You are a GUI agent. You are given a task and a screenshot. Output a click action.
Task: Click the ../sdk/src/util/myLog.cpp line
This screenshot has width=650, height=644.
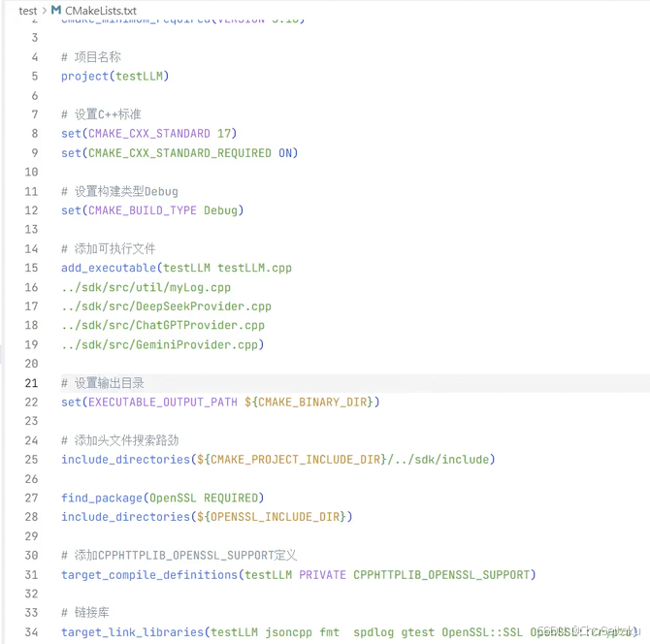[146, 287]
